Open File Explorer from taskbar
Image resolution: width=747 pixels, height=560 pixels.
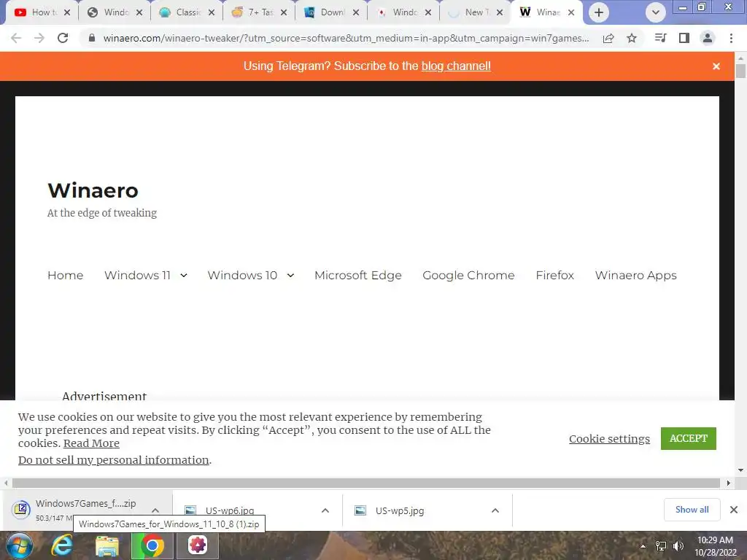(x=107, y=545)
